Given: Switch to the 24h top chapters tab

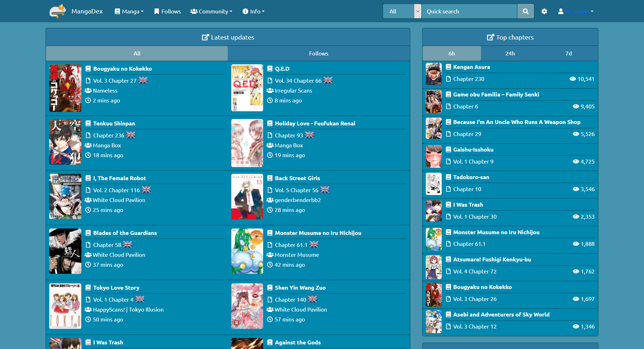Looking at the screenshot, I should pos(510,53).
